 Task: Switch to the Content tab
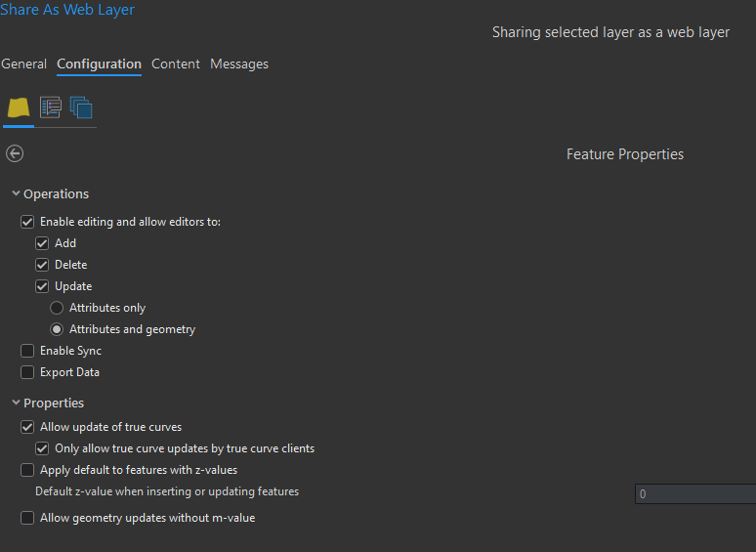click(x=176, y=64)
